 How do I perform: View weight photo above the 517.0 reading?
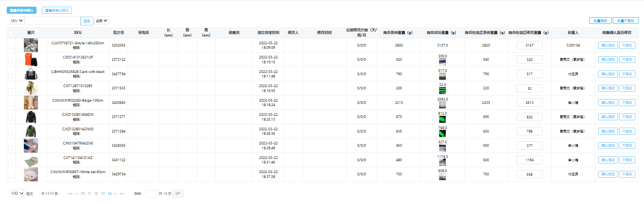tap(442, 76)
